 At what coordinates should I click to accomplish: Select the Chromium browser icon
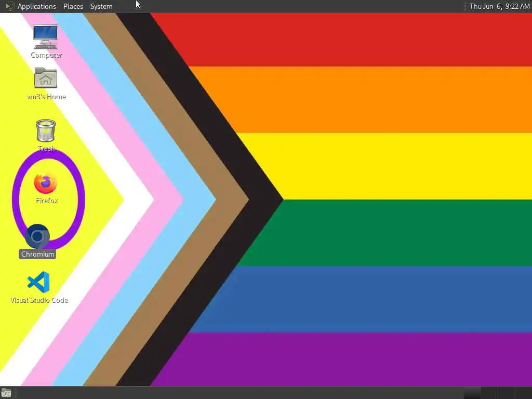(37, 236)
